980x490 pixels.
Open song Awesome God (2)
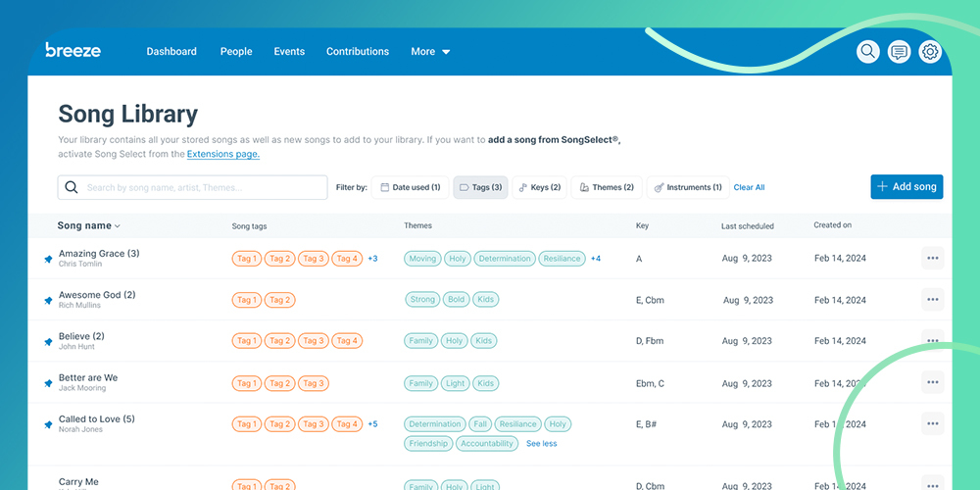[97, 294]
